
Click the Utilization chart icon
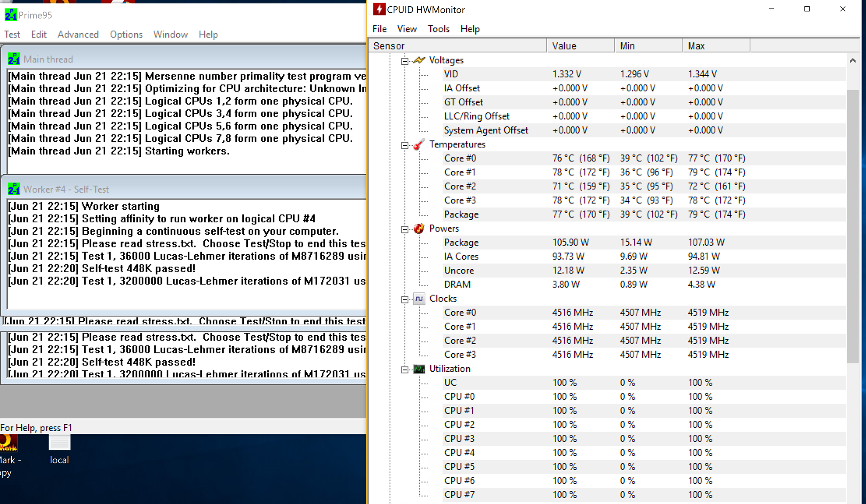[419, 369]
